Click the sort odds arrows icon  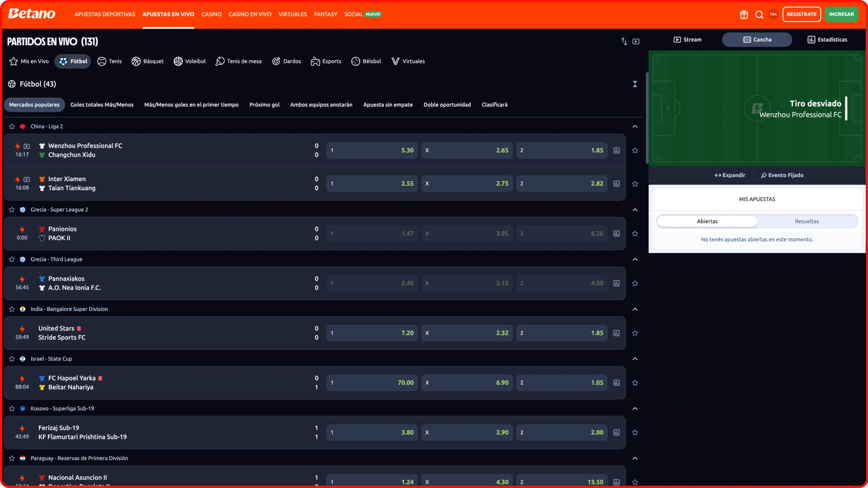624,42
